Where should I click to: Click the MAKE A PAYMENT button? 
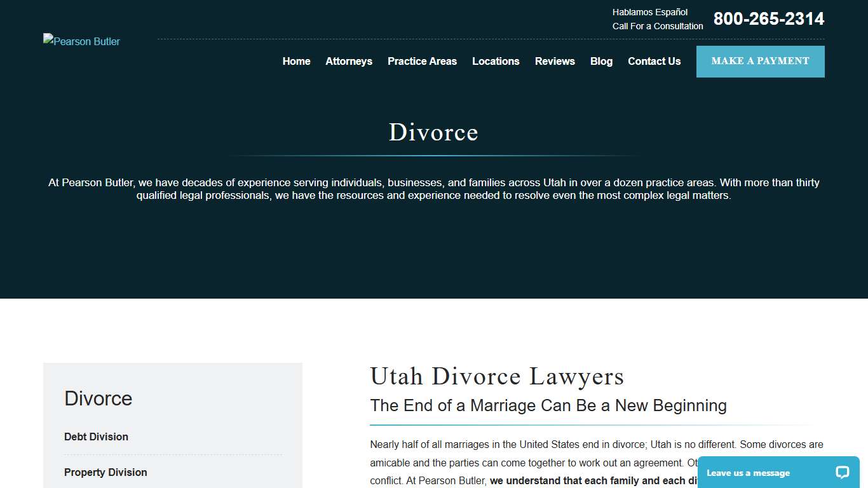coord(760,61)
